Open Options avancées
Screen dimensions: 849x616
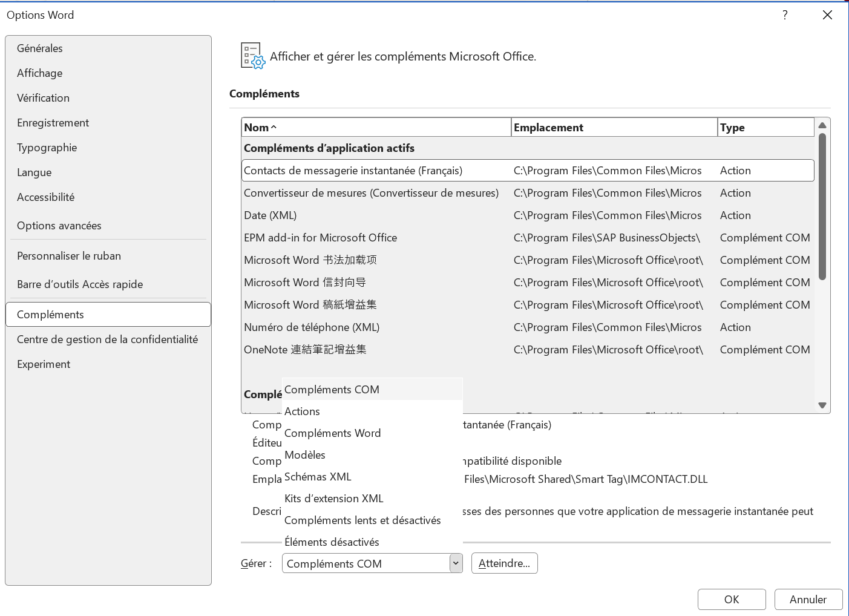click(x=108, y=226)
